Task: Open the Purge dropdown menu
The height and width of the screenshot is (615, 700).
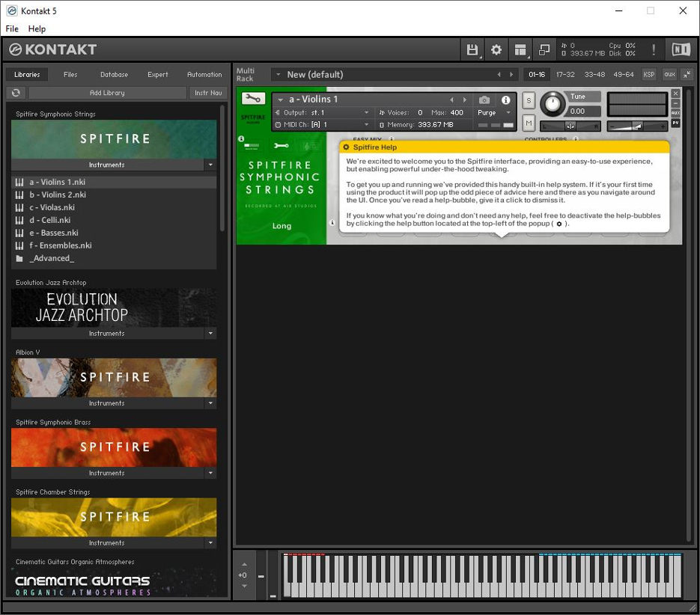Action: pyautogui.click(x=494, y=112)
